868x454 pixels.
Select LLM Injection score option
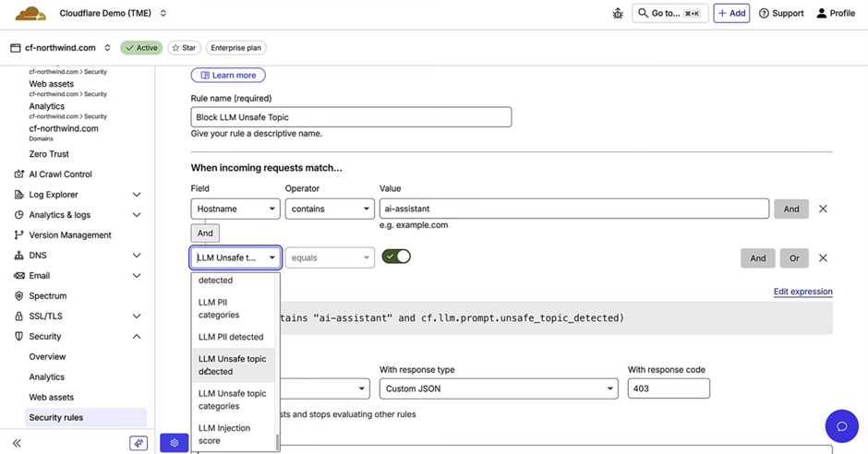[233, 434]
